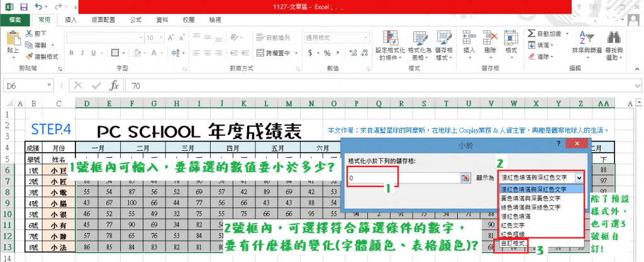644x262 pixels.
Task: Open the 檔案 (File) tab
Action: 15,19
